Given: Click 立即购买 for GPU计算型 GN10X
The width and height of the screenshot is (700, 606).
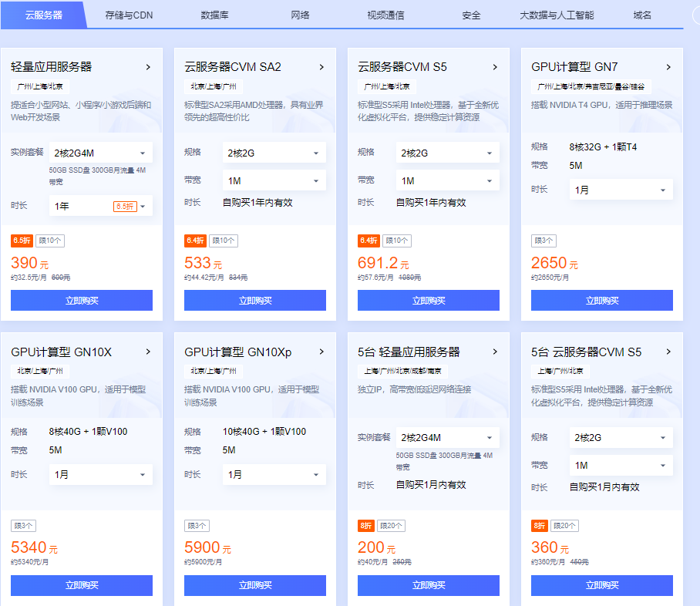Looking at the screenshot, I should click(x=82, y=585).
